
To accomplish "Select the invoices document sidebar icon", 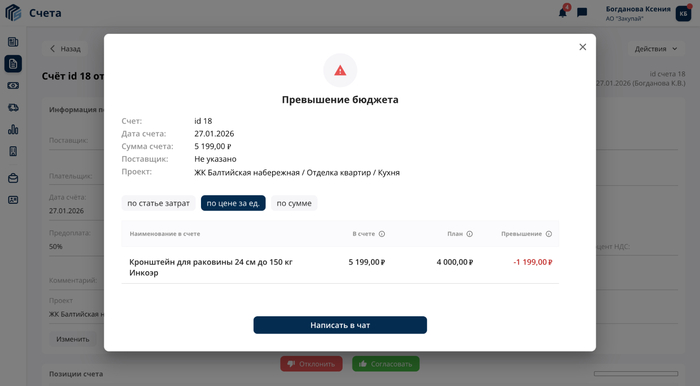I will click(x=13, y=64).
